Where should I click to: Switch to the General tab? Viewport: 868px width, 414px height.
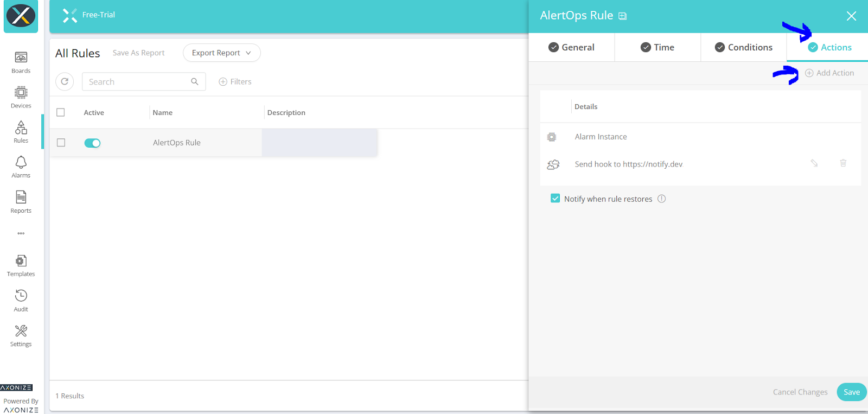pos(571,47)
